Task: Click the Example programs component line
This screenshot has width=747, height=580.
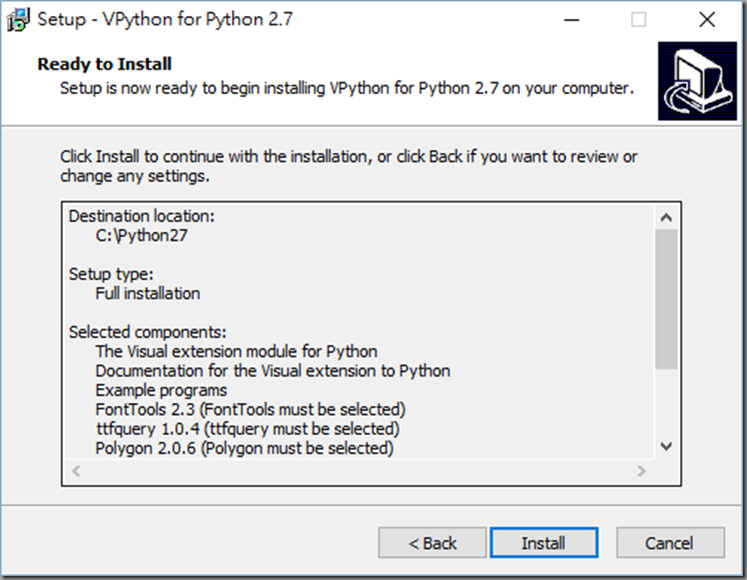Action: (x=161, y=390)
